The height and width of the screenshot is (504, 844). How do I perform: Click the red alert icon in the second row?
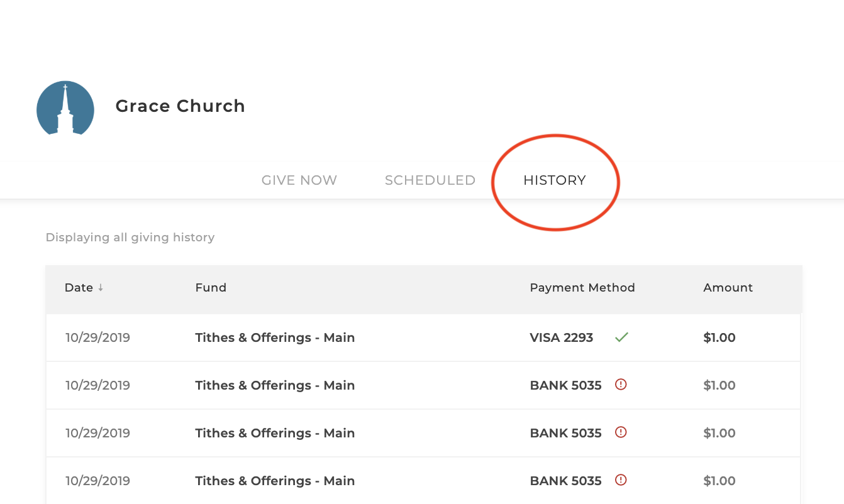coord(621,385)
